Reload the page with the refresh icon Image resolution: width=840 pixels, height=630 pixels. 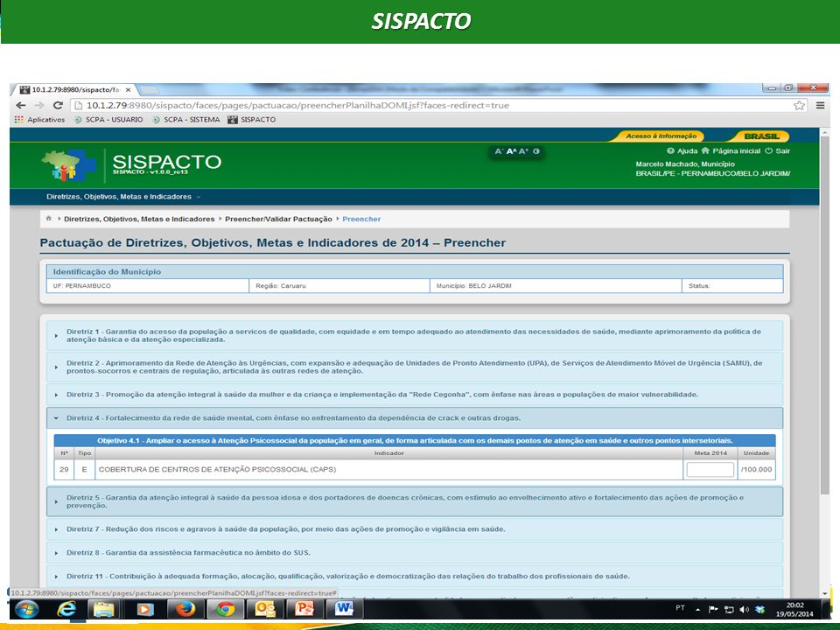(58, 106)
